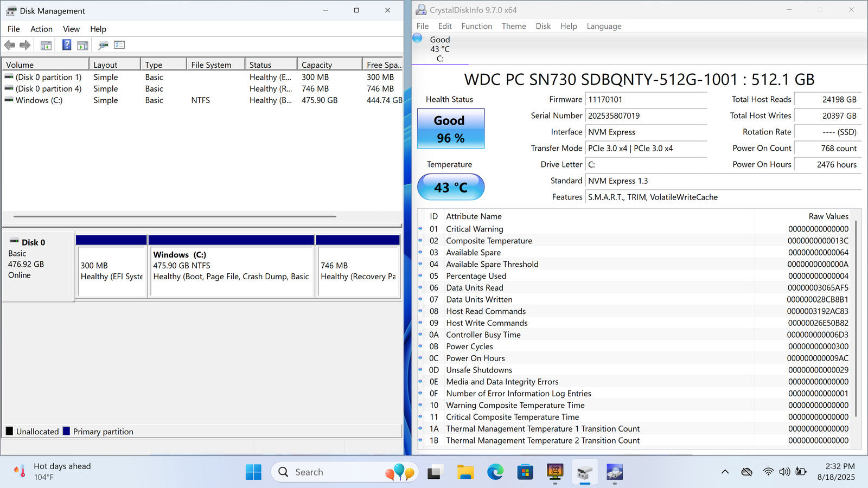This screenshot has height=488, width=868.
Task: Select the Windows (C:) row in volume list
Action: (39, 100)
